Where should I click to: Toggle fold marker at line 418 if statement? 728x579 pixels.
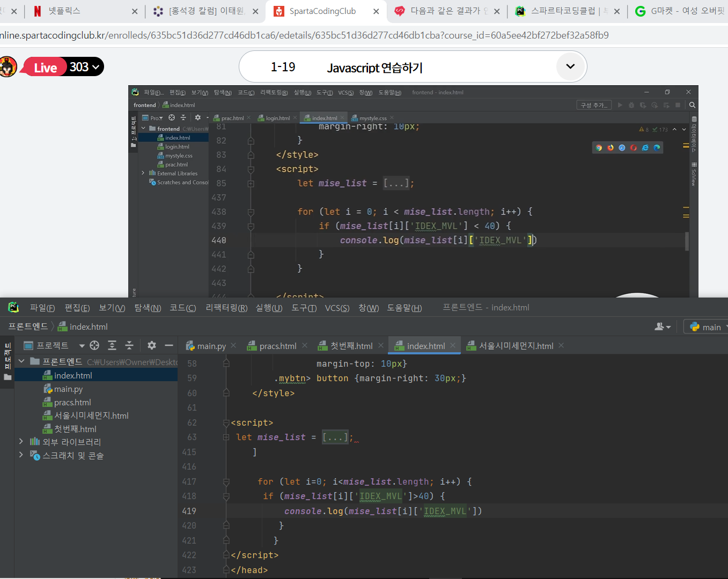(226, 496)
